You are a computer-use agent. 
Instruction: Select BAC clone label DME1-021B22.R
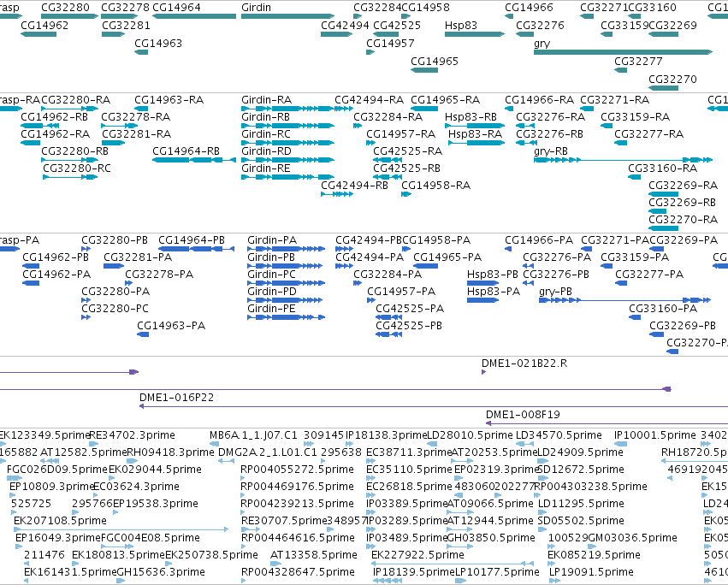point(524,363)
